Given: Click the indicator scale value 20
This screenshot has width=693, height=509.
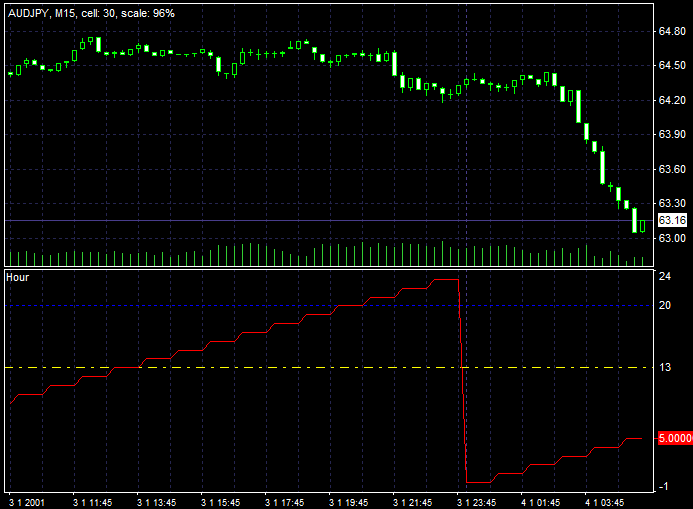Looking at the screenshot, I should 665,305.
